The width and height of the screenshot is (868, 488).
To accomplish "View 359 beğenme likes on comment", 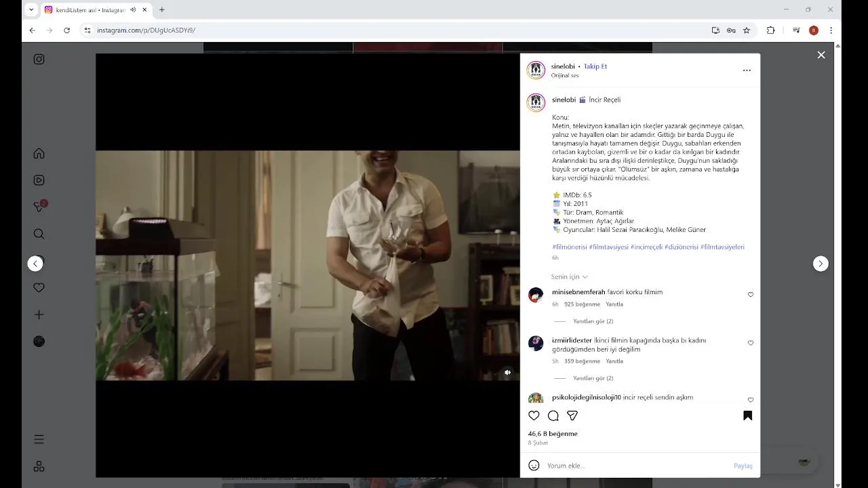I will [x=582, y=361].
